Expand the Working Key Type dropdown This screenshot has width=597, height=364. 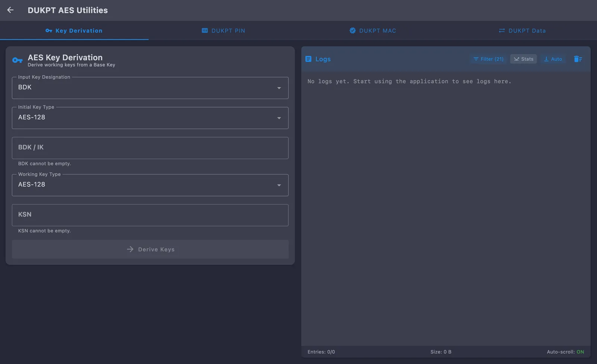tap(150, 185)
